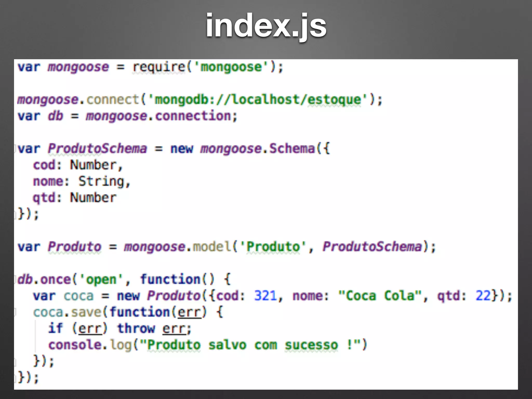Viewport: 532px width, 399px height.
Task: Click console.log call text
Action: (208, 345)
